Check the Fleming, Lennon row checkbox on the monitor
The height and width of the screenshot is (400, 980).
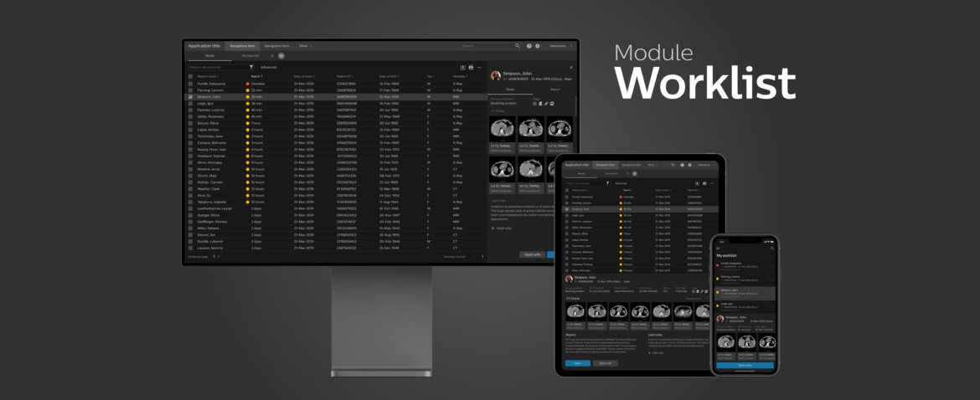[191, 90]
